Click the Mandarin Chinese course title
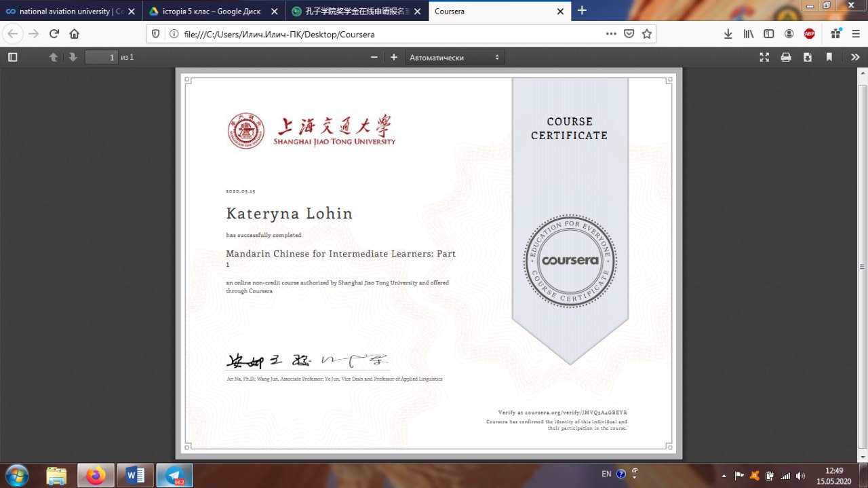Image resolution: width=868 pixels, height=488 pixels. click(340, 258)
